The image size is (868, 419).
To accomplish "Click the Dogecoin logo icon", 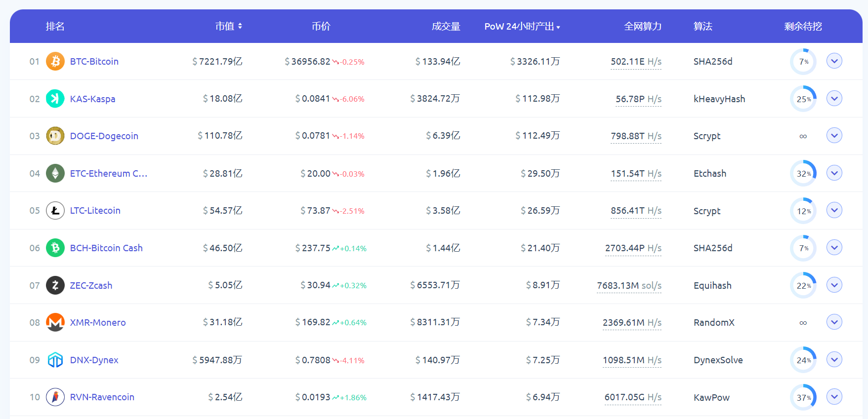I will click(55, 136).
